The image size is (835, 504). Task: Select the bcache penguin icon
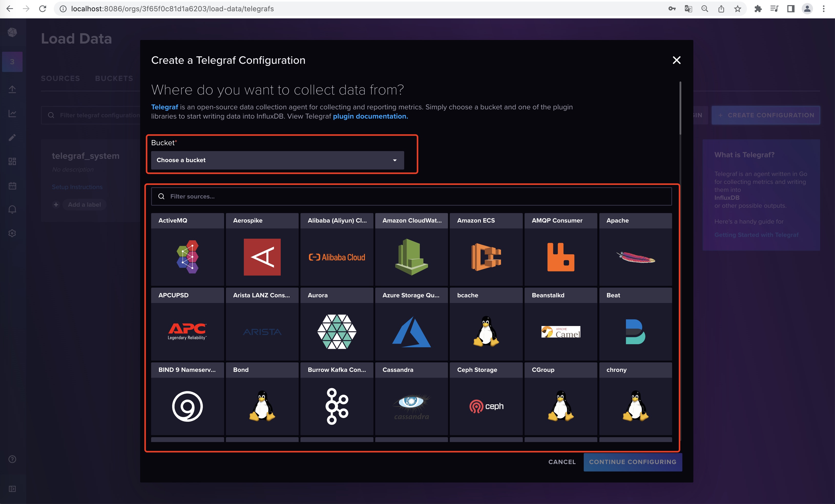(486, 331)
